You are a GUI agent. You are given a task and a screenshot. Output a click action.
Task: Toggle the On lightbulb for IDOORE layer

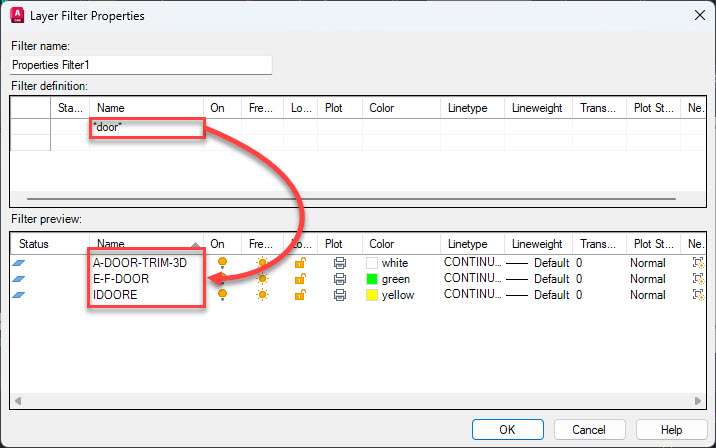222,295
